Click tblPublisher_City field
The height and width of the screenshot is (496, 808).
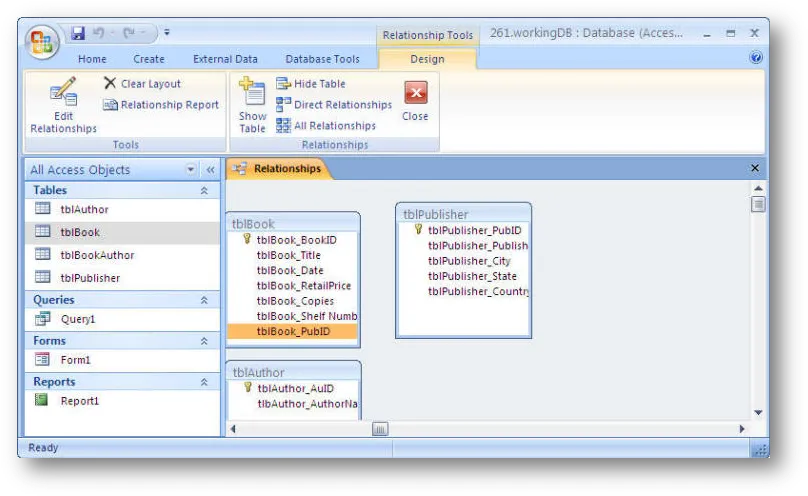pyautogui.click(x=463, y=261)
